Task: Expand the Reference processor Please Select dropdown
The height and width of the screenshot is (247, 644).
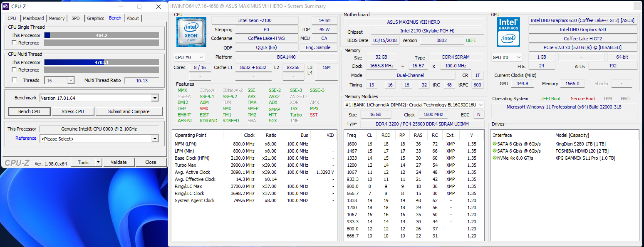Action: (x=155, y=139)
